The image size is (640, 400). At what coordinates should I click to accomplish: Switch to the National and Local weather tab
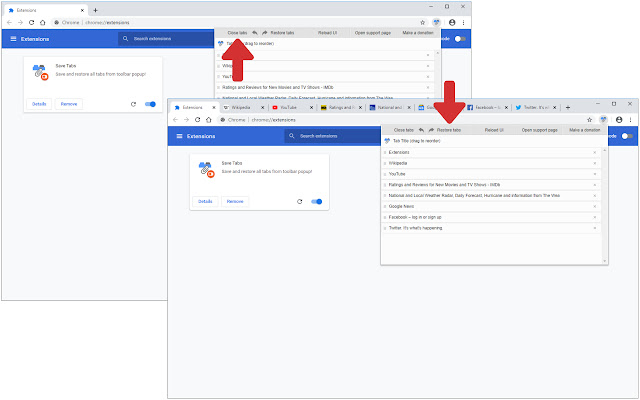390,107
